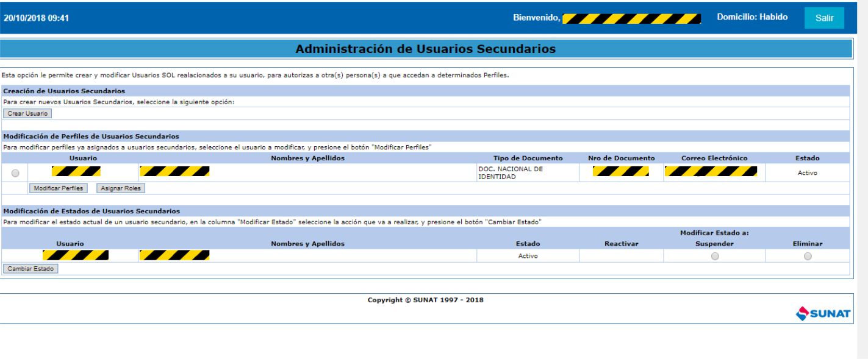Click the Bienvenido greeting text
The image size is (868, 359).
537,18
